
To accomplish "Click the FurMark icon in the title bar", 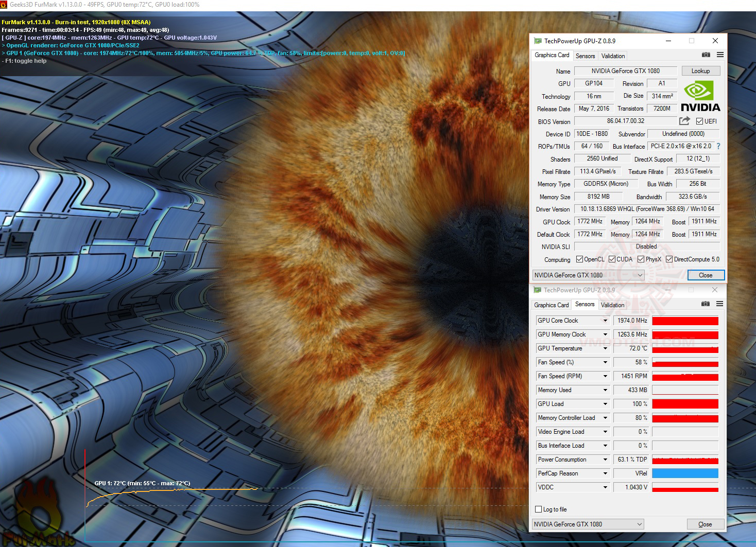I will [4, 5].
